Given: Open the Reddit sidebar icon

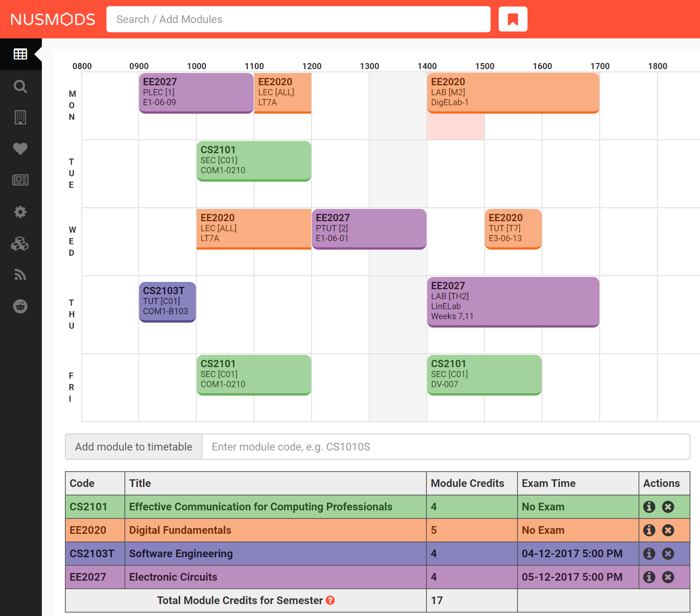Looking at the screenshot, I should [x=20, y=306].
